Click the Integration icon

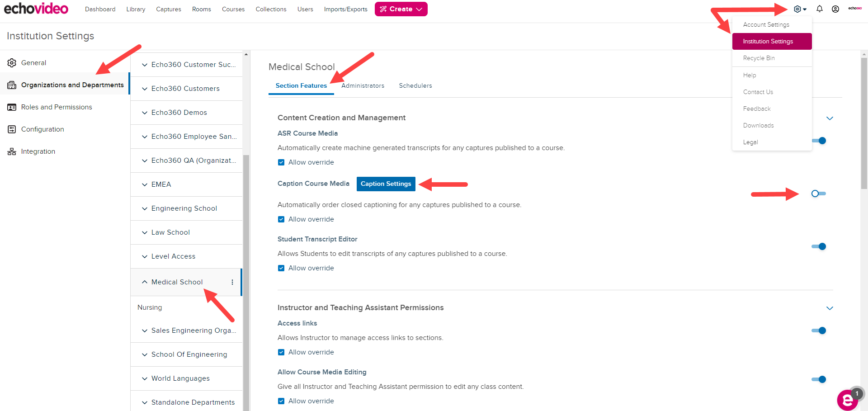tap(12, 151)
